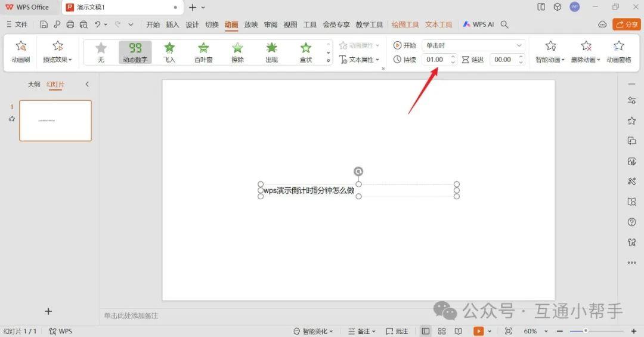The image size is (644, 337).
Task: Click the Print Preview icon
Action: click(83, 24)
